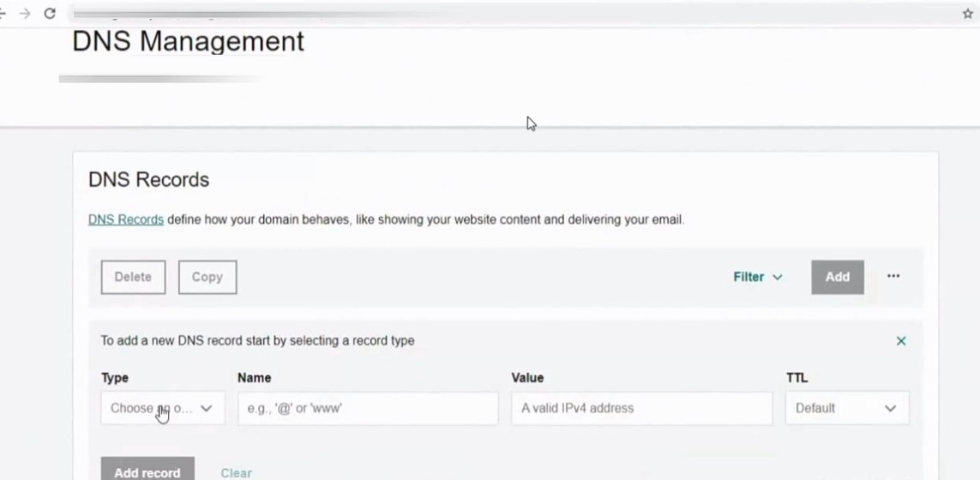Viewport: 980px width, 480px height.
Task: Click the Delete button
Action: [x=133, y=277]
